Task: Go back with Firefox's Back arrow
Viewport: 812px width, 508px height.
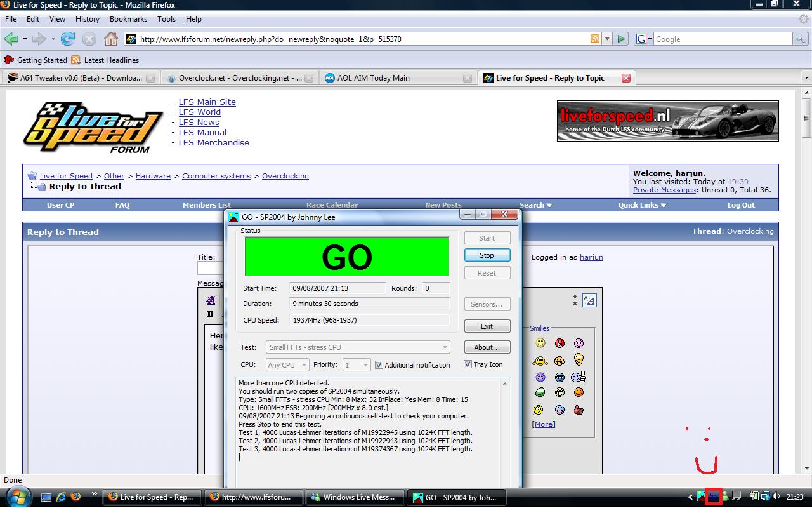Action: tap(10, 39)
